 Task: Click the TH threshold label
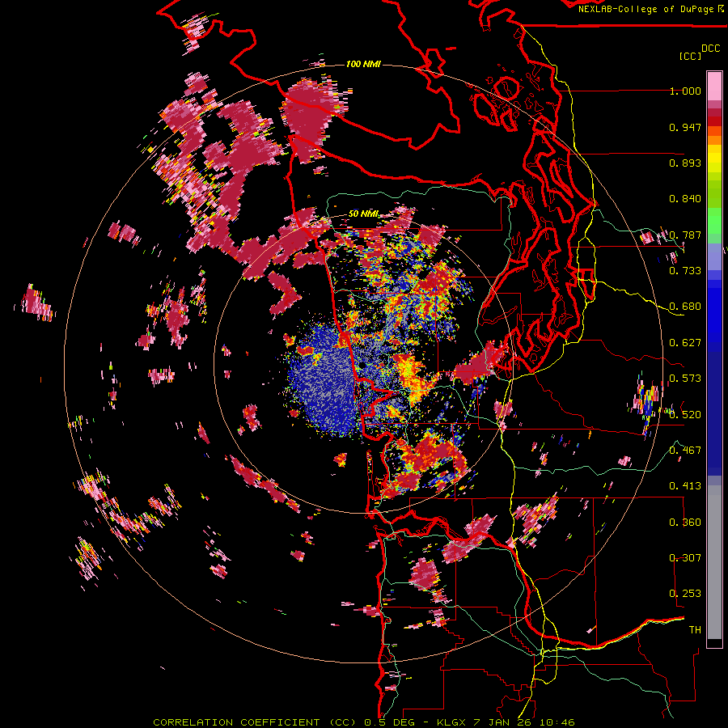695,629
